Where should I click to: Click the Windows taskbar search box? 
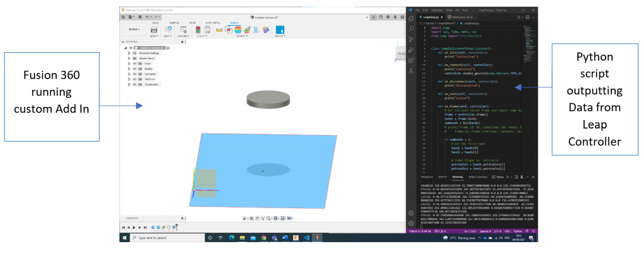pyautogui.click(x=167, y=238)
